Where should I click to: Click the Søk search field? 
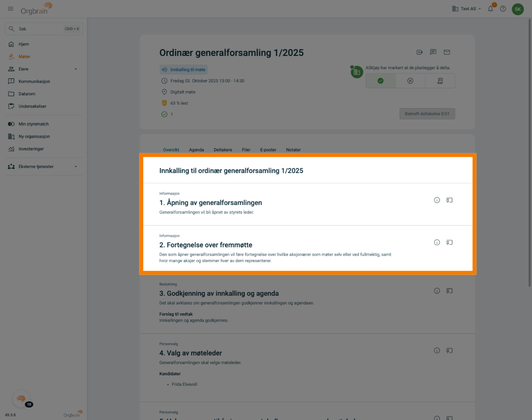[39, 29]
